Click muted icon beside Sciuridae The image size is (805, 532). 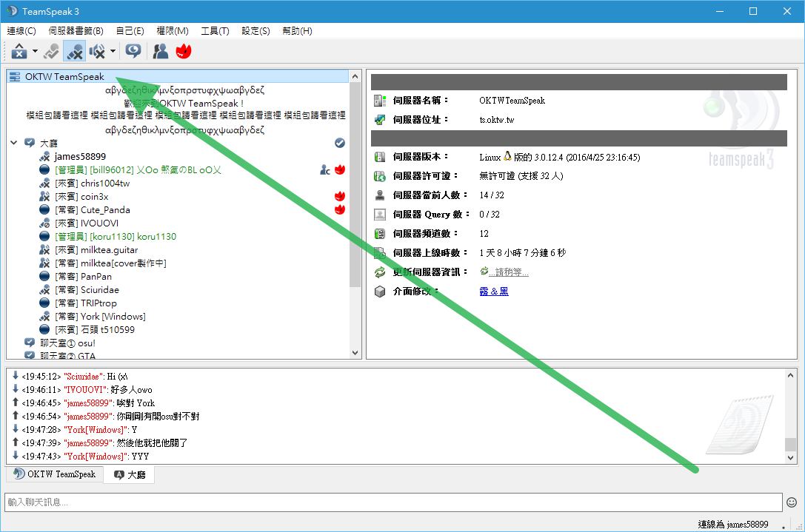pyautogui.click(x=44, y=290)
